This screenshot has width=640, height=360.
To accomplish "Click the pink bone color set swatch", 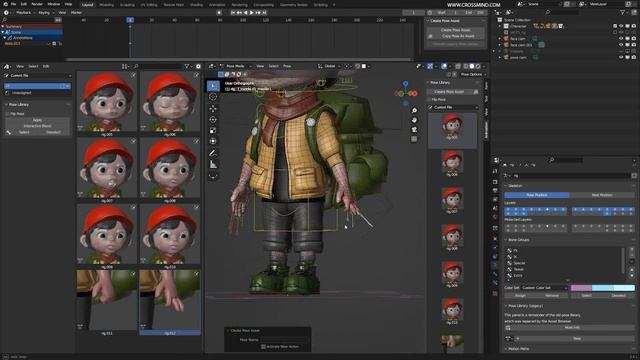I will (x=581, y=288).
